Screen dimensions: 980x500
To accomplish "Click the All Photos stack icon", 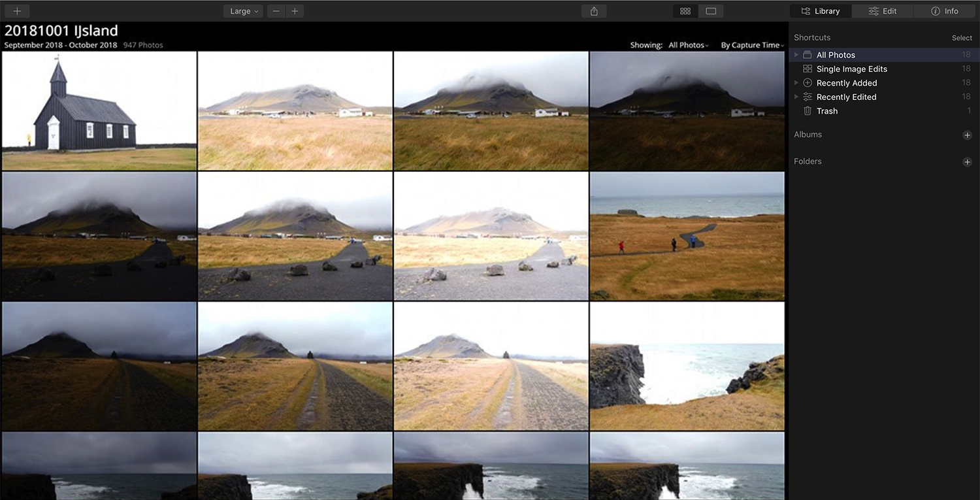I will point(808,55).
